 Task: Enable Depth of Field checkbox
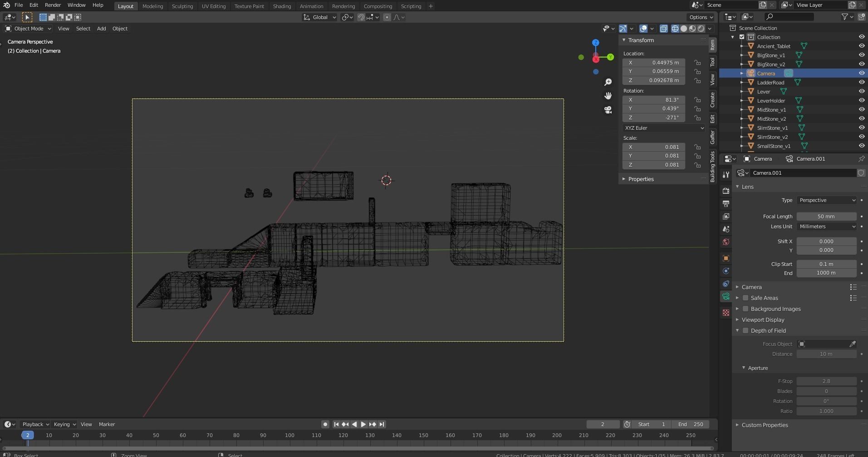pyautogui.click(x=745, y=331)
